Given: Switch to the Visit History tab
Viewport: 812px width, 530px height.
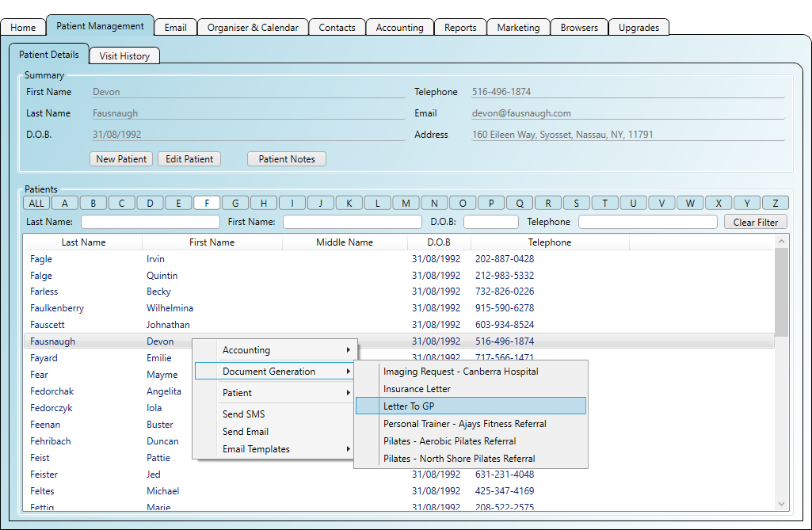Looking at the screenshot, I should point(124,55).
